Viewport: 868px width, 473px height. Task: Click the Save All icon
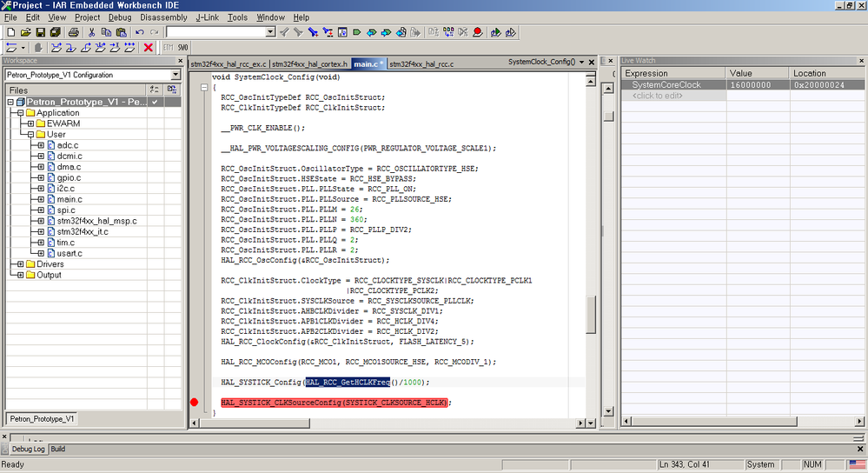coord(56,32)
